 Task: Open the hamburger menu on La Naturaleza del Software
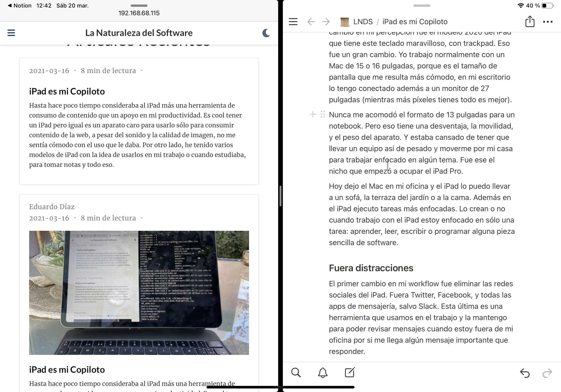click(x=11, y=33)
